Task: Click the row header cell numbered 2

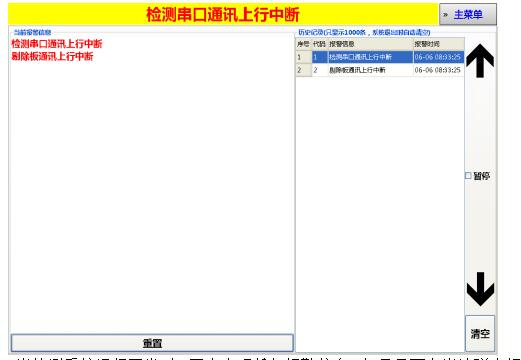Action: click(304, 70)
